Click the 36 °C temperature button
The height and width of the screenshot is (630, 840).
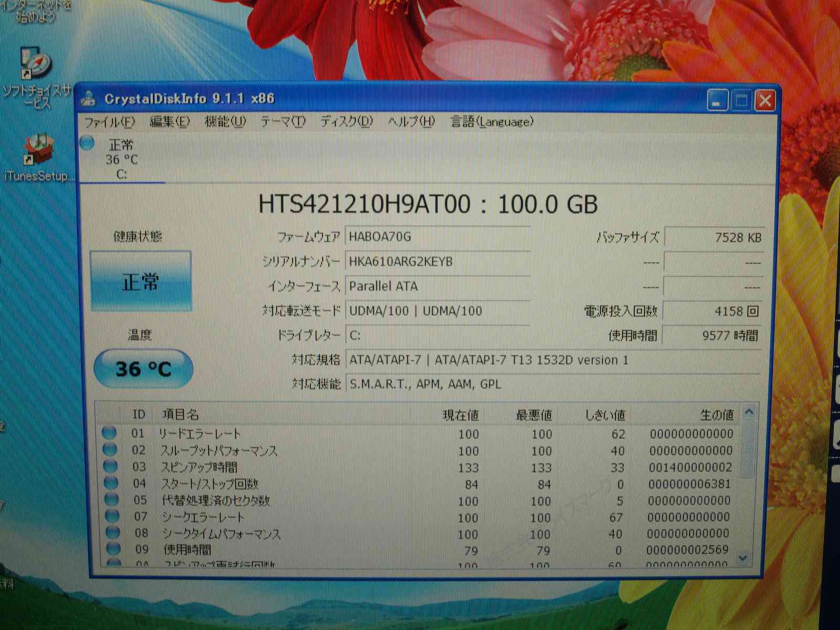143,369
